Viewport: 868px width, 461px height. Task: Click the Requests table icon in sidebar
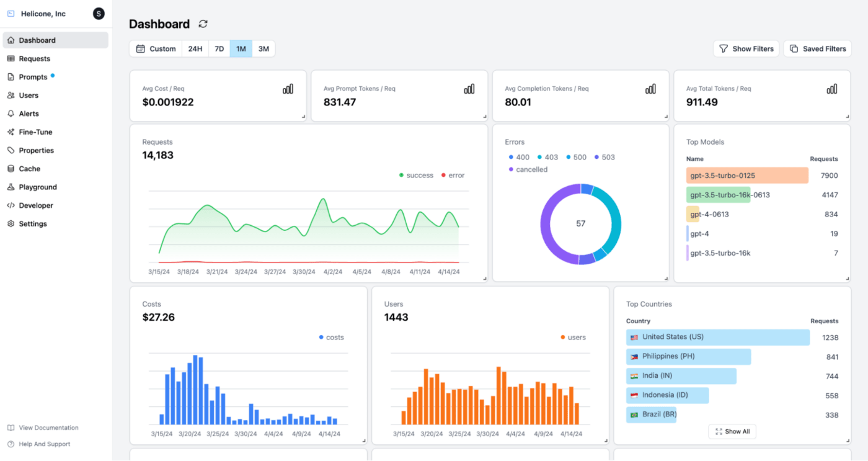click(x=11, y=59)
